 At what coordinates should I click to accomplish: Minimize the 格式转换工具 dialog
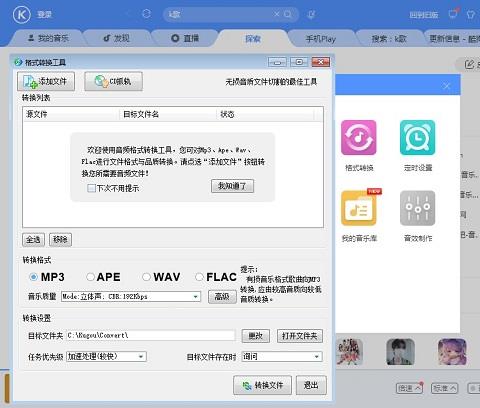tap(277, 62)
